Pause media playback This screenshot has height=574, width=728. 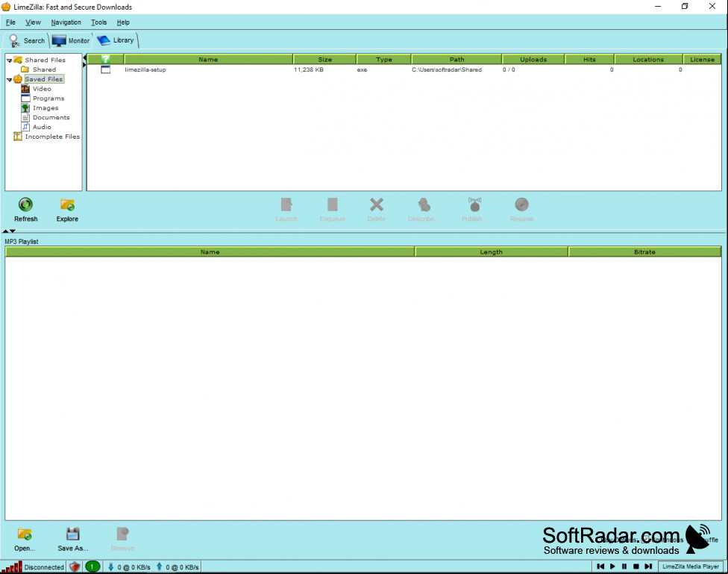(x=624, y=567)
